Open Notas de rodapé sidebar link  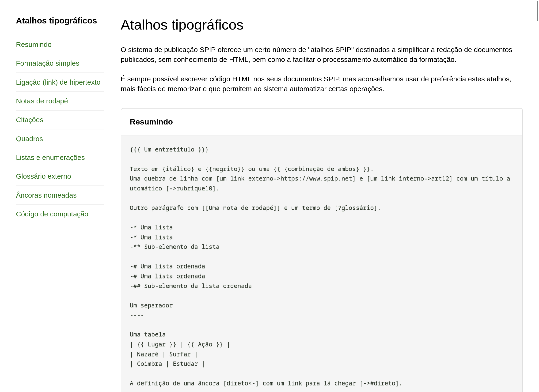click(x=42, y=101)
